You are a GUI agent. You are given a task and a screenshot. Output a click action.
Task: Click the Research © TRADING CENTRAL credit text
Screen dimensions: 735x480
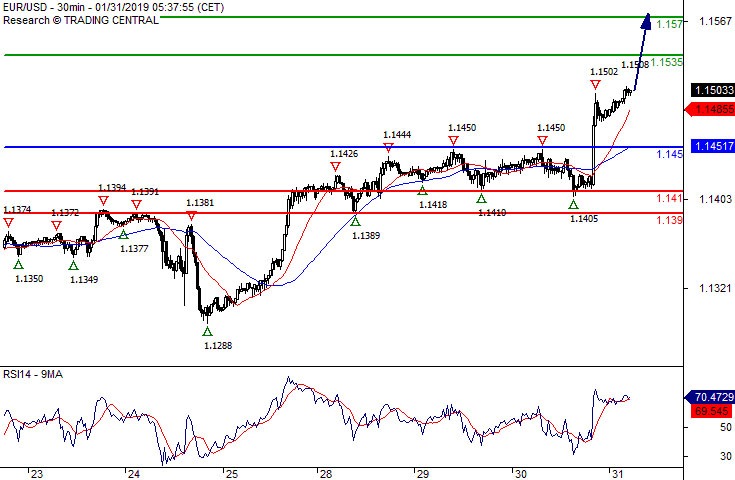[x=81, y=20]
